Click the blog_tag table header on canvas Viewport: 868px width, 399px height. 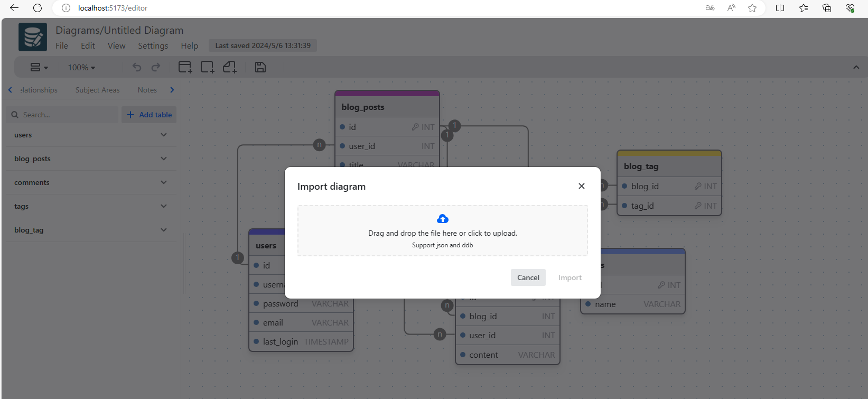tap(669, 166)
